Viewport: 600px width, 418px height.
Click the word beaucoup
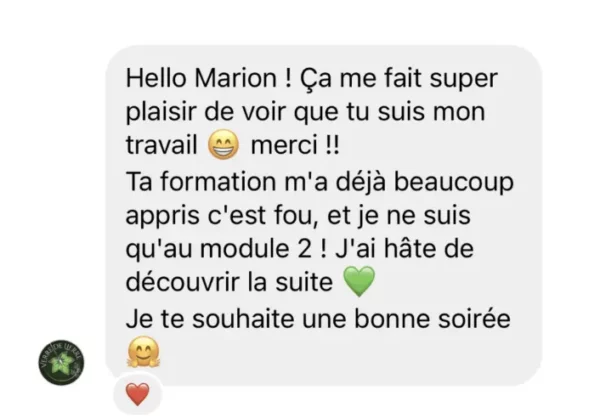coord(454,181)
